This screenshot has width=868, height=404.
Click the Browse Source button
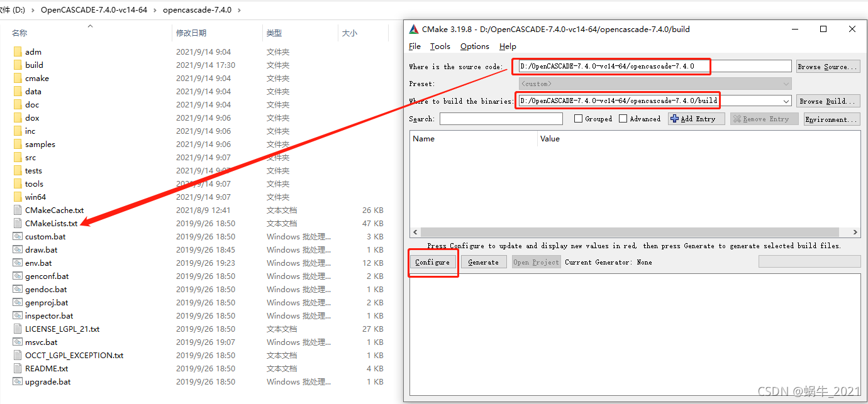pyautogui.click(x=827, y=67)
